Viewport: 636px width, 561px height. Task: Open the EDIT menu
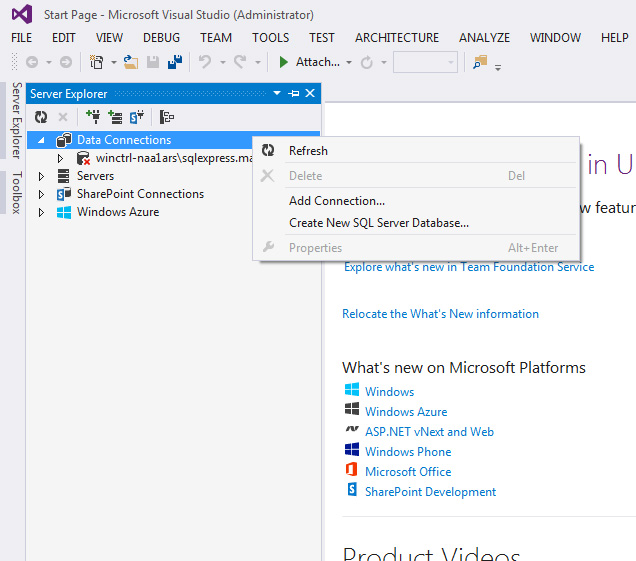coord(64,38)
